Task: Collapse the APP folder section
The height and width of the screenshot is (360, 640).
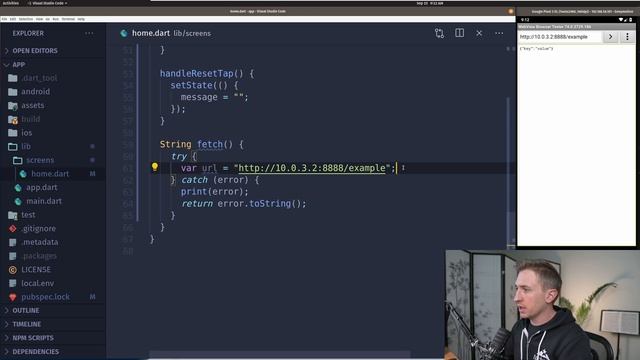Action: [x=53, y=64]
